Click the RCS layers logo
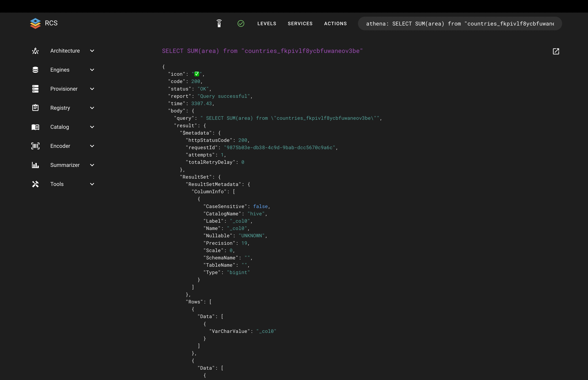This screenshot has width=588, height=380. pyautogui.click(x=35, y=23)
